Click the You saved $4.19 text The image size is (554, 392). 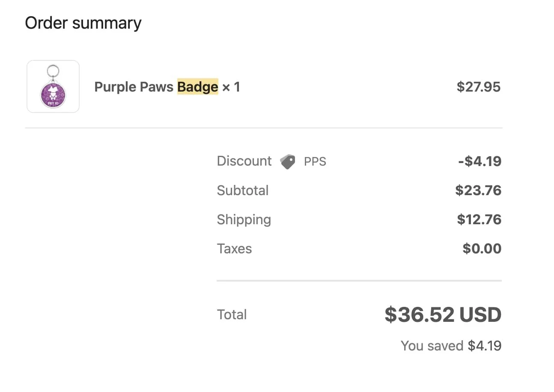[451, 346]
